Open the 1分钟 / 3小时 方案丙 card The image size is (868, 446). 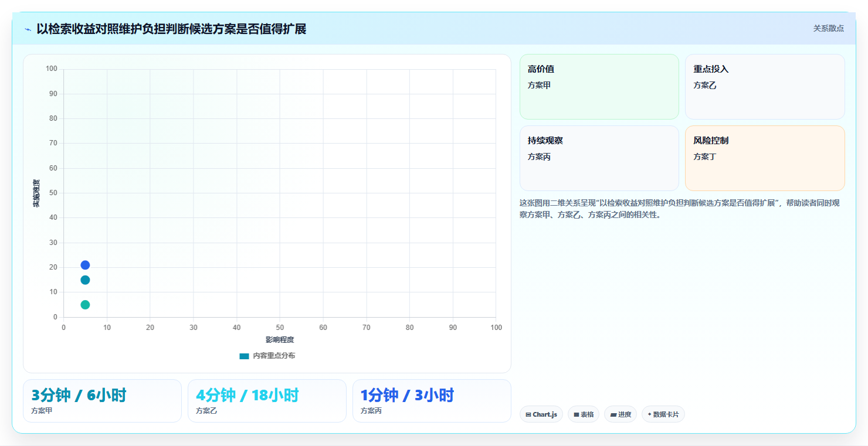(432, 401)
